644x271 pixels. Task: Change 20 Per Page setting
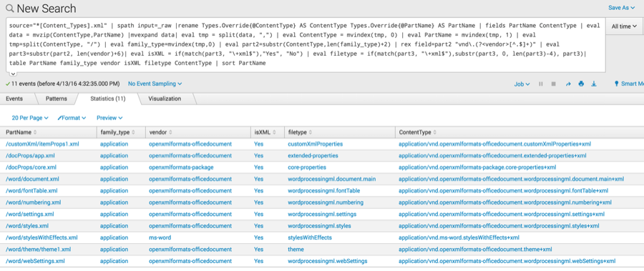pyautogui.click(x=30, y=118)
